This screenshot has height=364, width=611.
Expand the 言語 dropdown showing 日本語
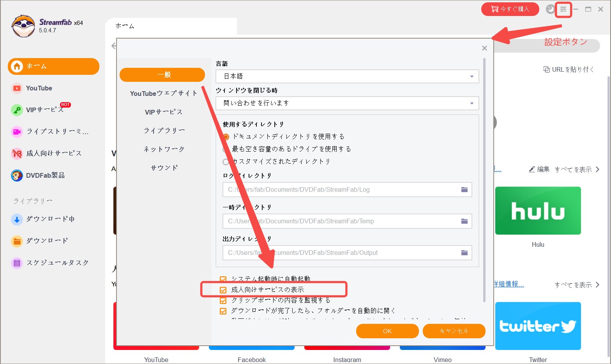point(471,76)
